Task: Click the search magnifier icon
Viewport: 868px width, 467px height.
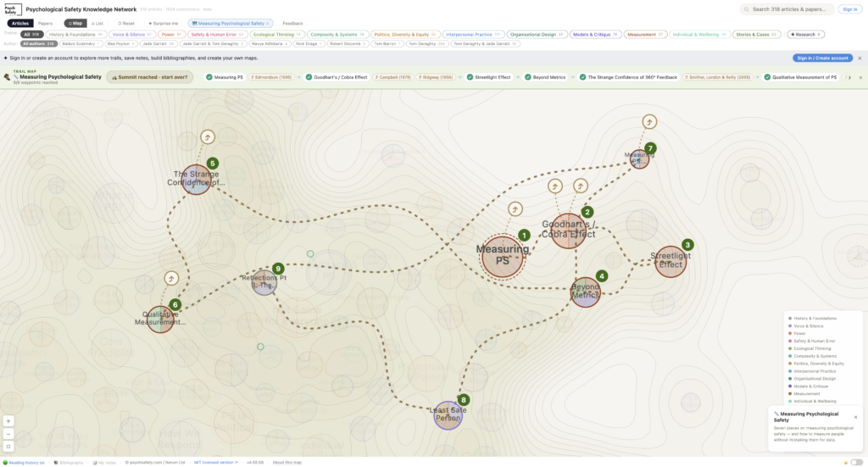Action: click(746, 9)
